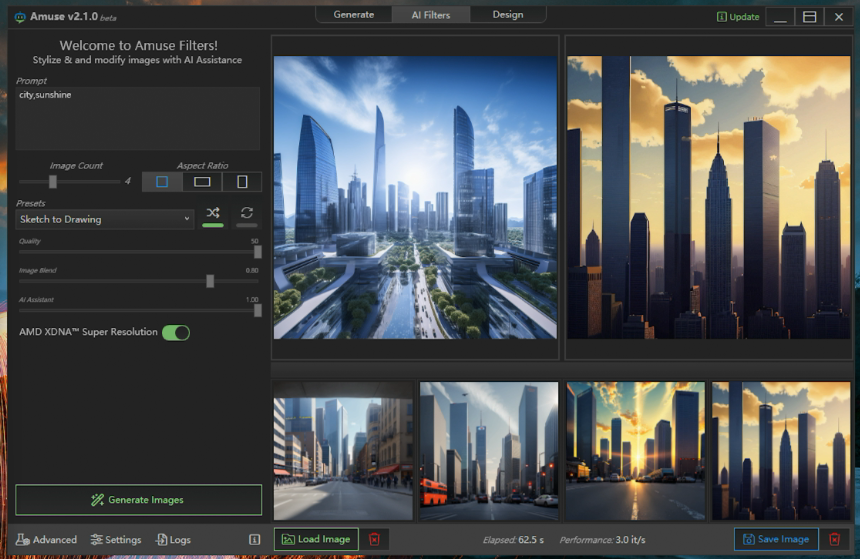Click the red trash icon beside Save Image
The height and width of the screenshot is (559, 860).
pyautogui.click(x=834, y=539)
